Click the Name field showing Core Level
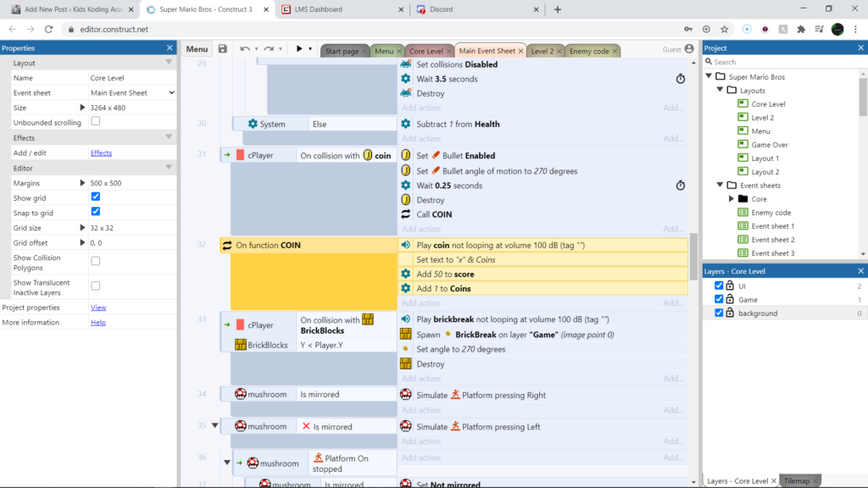Viewport: 868px width, 488px height. (132, 78)
